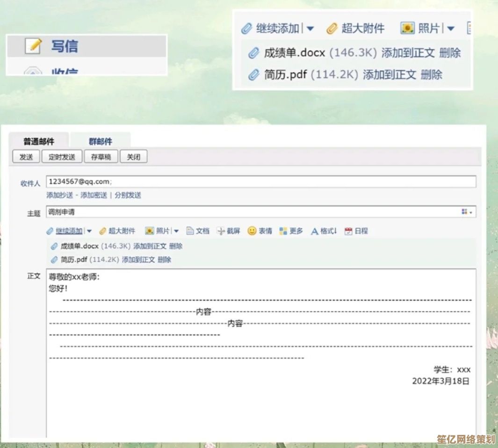Click the 学生：xxx signature line
498x448 pixels.
[452, 369]
